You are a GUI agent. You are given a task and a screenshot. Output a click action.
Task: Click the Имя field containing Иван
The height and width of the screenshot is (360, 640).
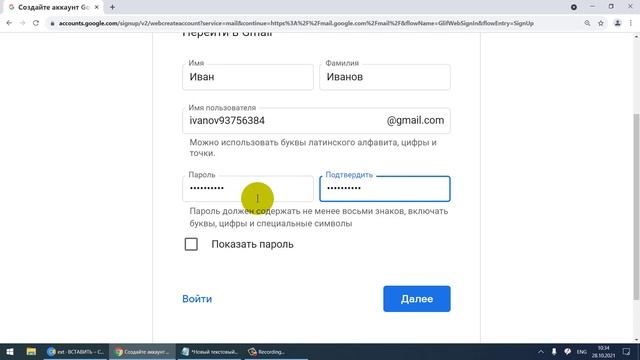(x=248, y=77)
